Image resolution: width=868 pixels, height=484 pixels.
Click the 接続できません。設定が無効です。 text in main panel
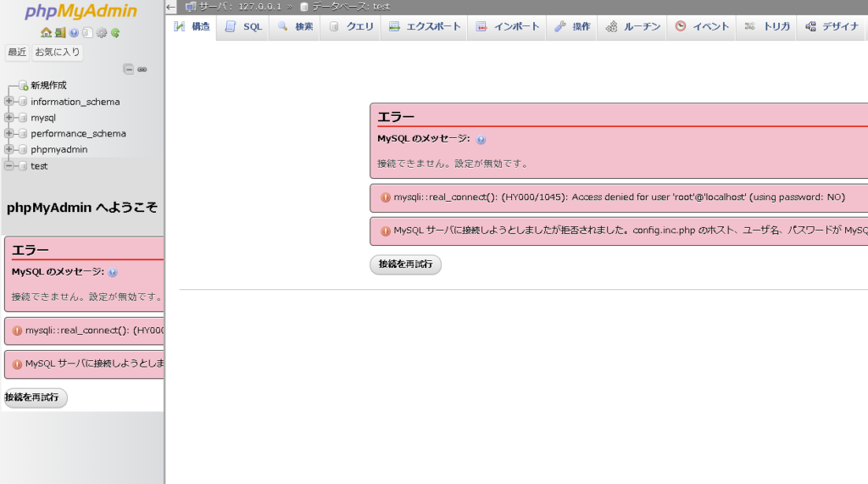click(x=453, y=164)
